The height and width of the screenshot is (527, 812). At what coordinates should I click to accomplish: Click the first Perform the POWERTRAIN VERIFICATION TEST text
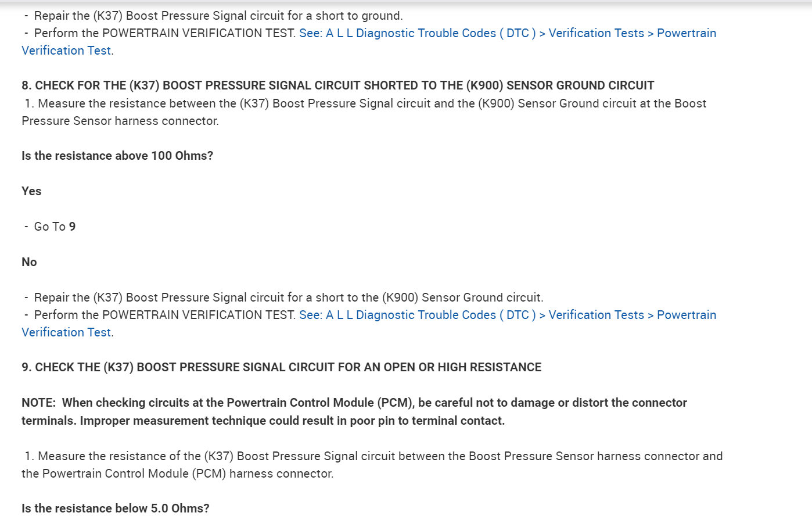(x=165, y=33)
